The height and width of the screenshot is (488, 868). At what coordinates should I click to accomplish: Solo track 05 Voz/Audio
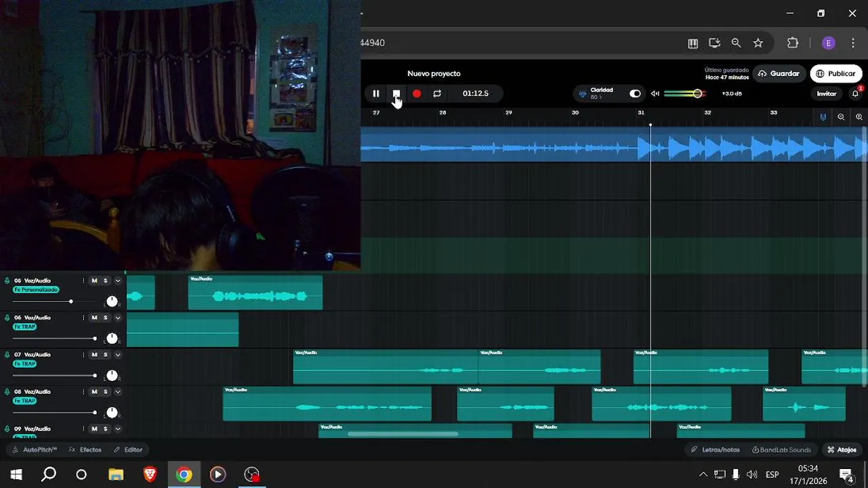(106, 281)
